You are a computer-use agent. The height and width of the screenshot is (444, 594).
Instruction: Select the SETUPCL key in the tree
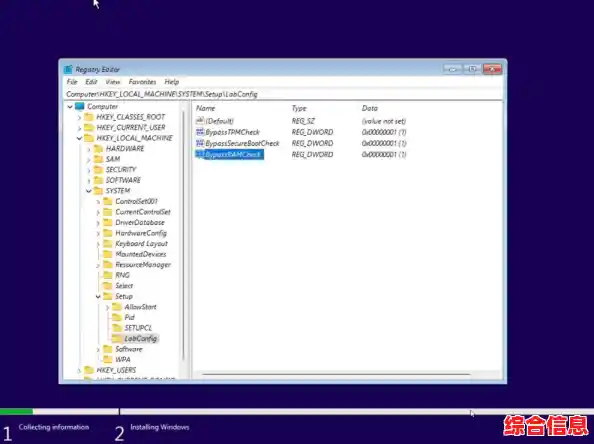coord(138,328)
